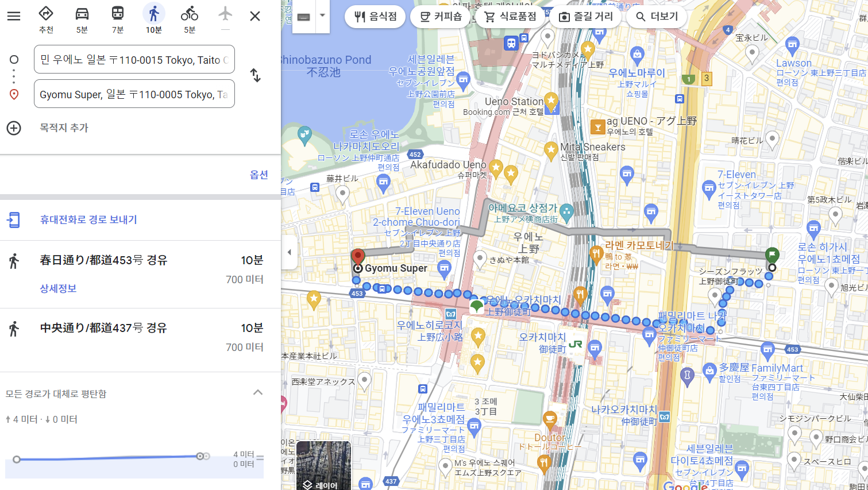Open the hamburger main menu

(14, 16)
